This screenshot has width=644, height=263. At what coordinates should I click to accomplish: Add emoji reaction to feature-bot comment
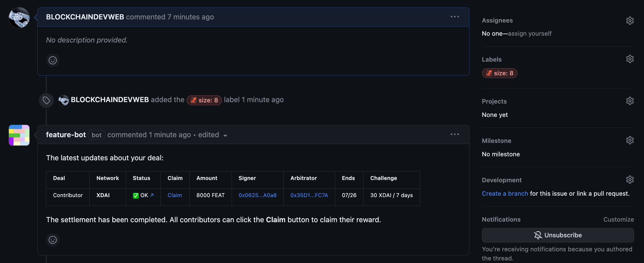tap(53, 240)
